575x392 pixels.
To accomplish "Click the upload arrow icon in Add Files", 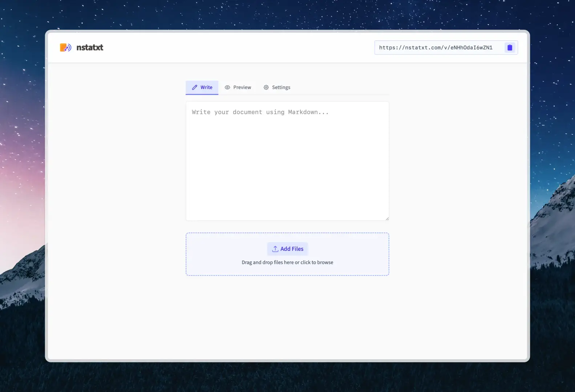I will coord(275,249).
